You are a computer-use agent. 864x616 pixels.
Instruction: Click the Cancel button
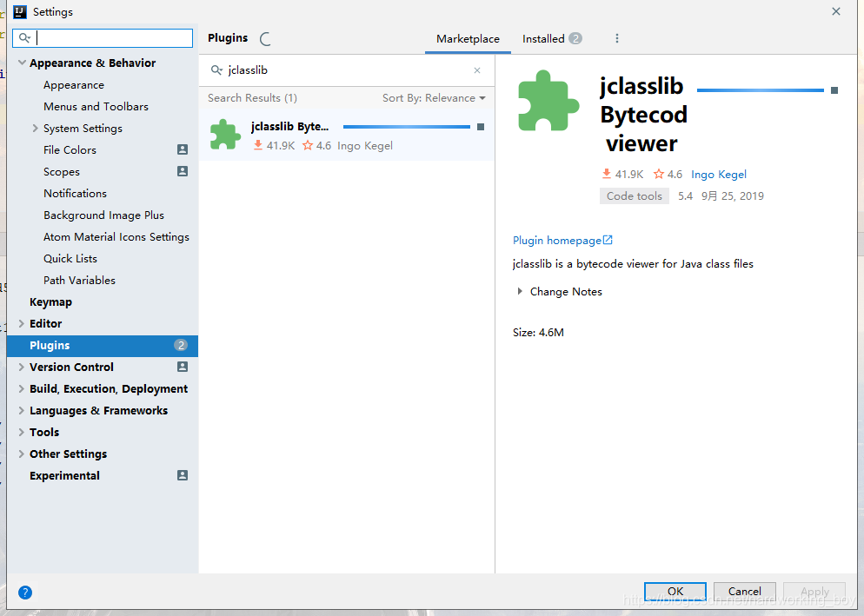pyautogui.click(x=744, y=592)
